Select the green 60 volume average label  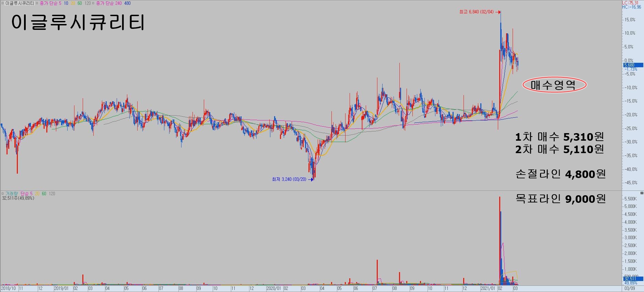(x=44, y=194)
